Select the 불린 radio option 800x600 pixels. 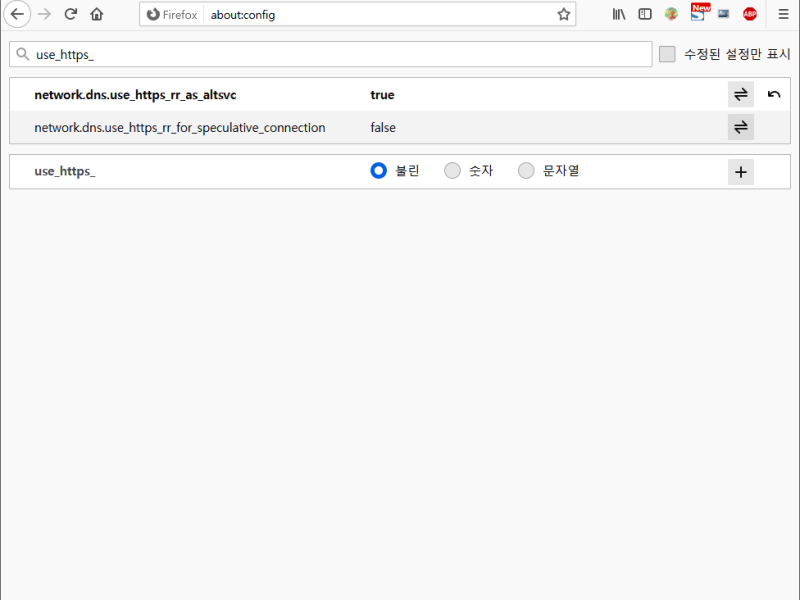coord(379,171)
